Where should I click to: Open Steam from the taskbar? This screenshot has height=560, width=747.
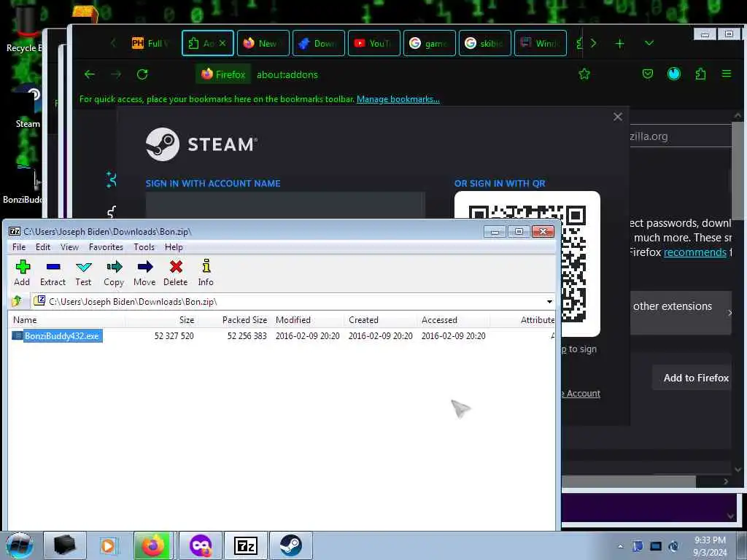click(290, 545)
